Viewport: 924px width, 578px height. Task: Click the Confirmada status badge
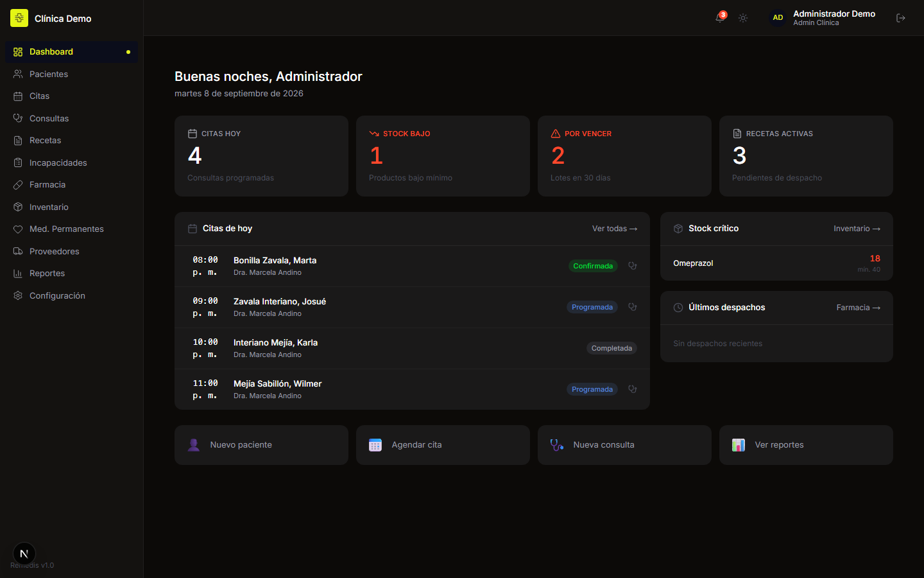pos(593,266)
